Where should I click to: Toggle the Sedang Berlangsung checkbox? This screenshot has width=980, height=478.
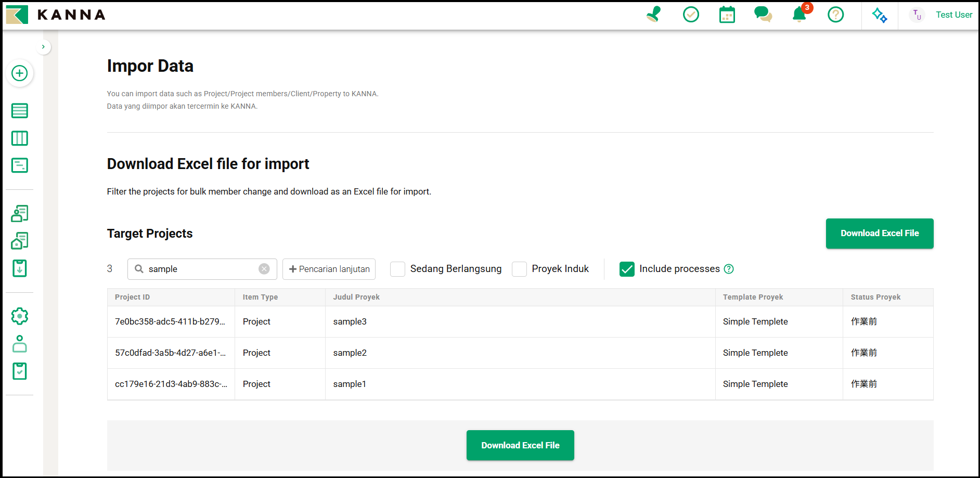click(x=398, y=269)
